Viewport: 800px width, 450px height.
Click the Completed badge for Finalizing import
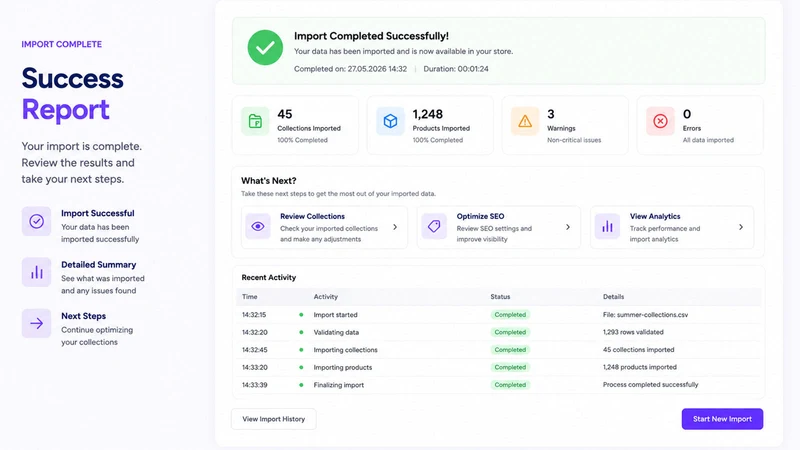coord(510,385)
